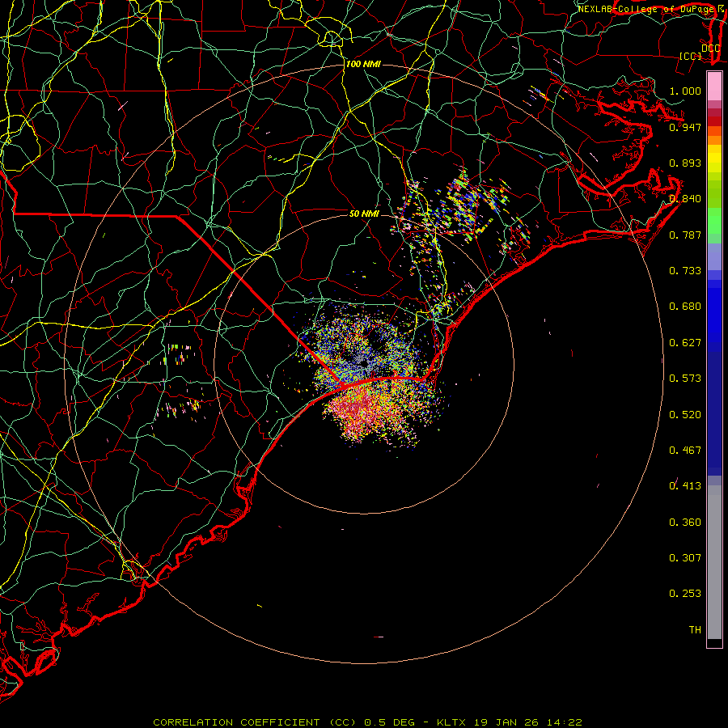The image size is (728, 728).
Task: Click the CORRELATION COEFFICIENT caption at bottom
Action: 368,722
